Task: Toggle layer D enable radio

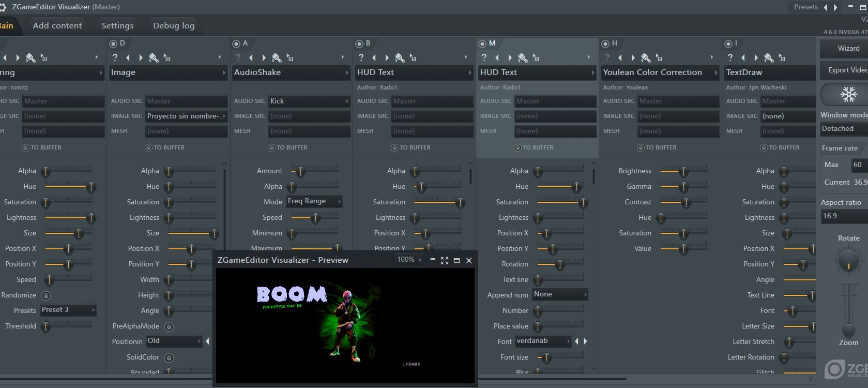Action: 113,43
